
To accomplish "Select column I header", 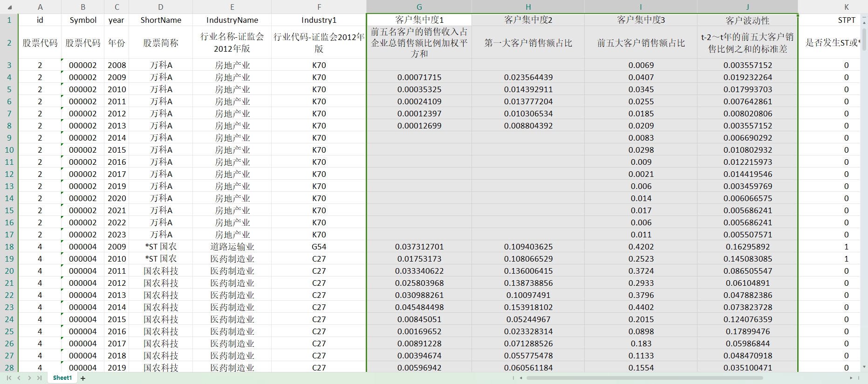I will pos(641,7).
